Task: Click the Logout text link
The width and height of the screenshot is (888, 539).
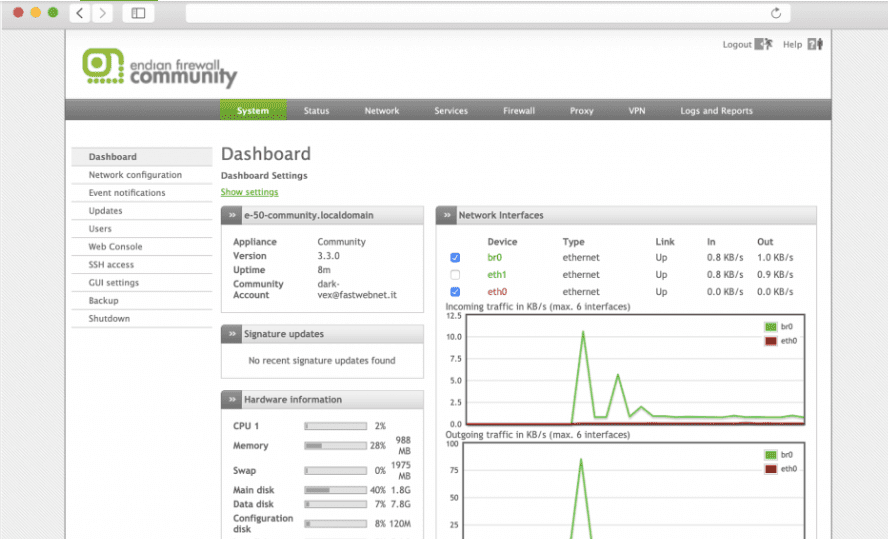Action: click(x=737, y=45)
